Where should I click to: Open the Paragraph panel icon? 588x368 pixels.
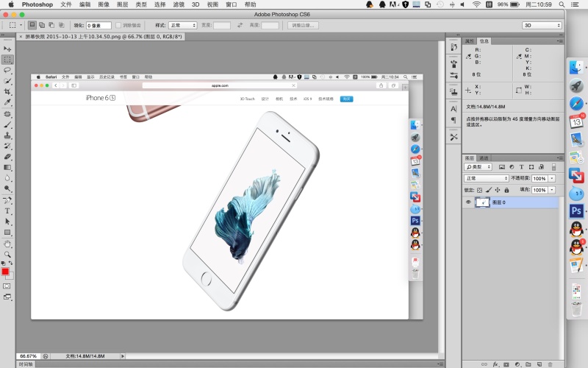[x=453, y=120]
